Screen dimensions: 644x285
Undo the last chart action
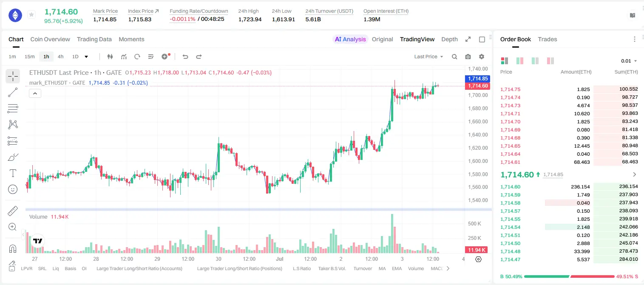pos(185,57)
